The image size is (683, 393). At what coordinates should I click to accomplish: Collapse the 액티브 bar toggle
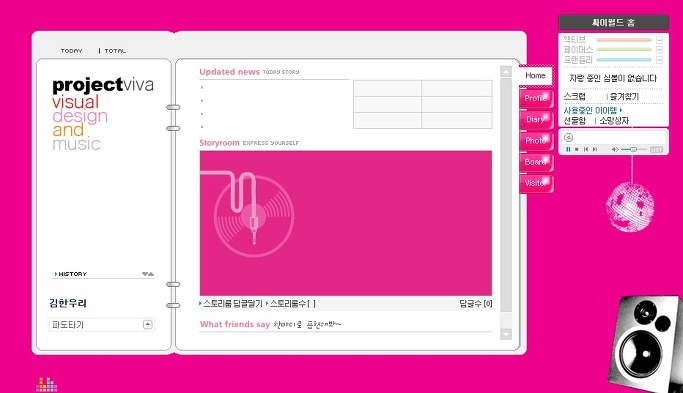(x=659, y=40)
